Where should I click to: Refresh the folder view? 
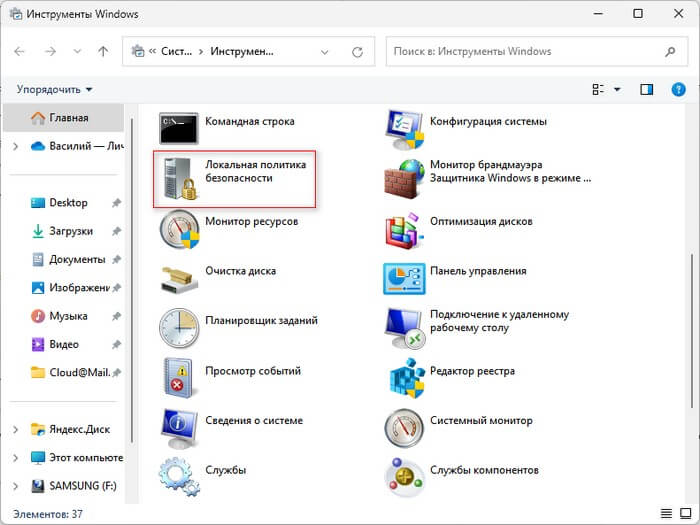(x=357, y=52)
